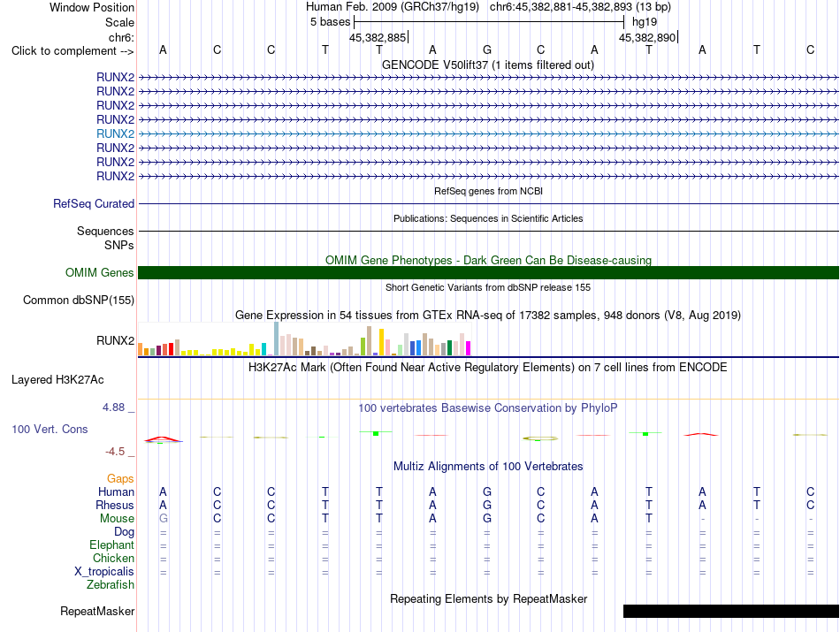Image resolution: width=840 pixels, height=632 pixels.
Task: Click the G base in Rhesus row
Action: pyautogui.click(x=487, y=505)
